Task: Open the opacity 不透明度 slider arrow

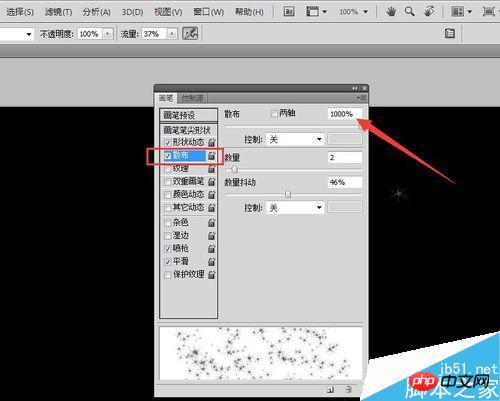Action: pos(107,34)
